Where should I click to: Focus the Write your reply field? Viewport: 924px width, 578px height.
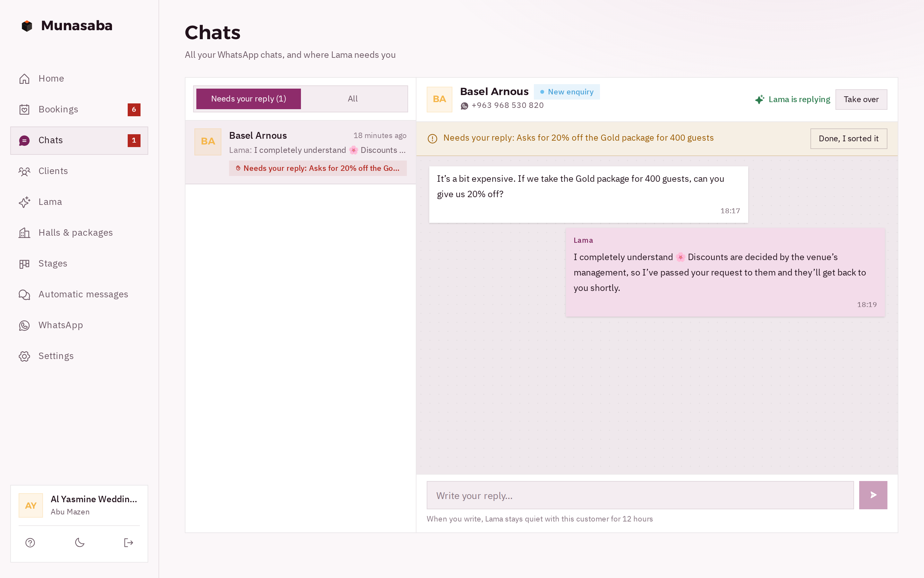click(640, 495)
